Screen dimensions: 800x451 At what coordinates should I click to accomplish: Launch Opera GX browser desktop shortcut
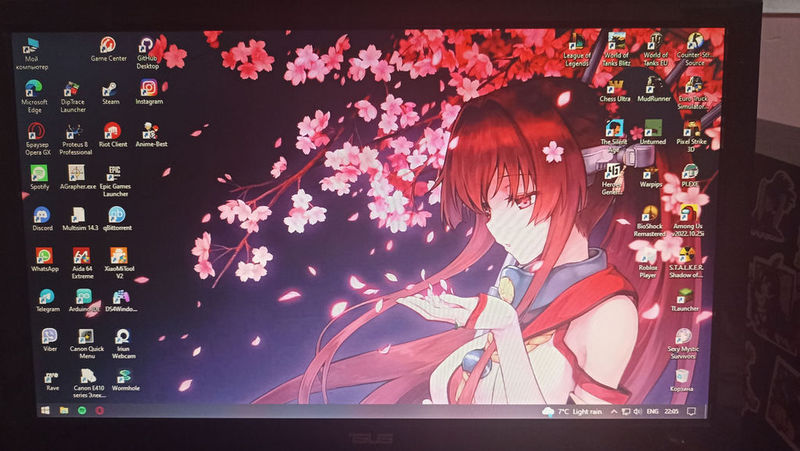(37, 139)
